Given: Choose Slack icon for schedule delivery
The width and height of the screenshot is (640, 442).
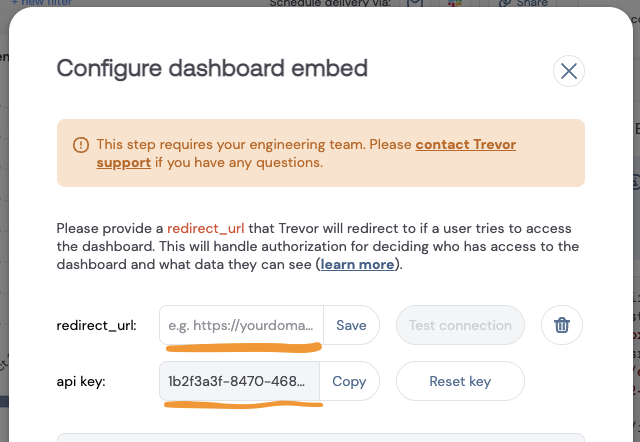Looking at the screenshot, I should coord(454,2).
